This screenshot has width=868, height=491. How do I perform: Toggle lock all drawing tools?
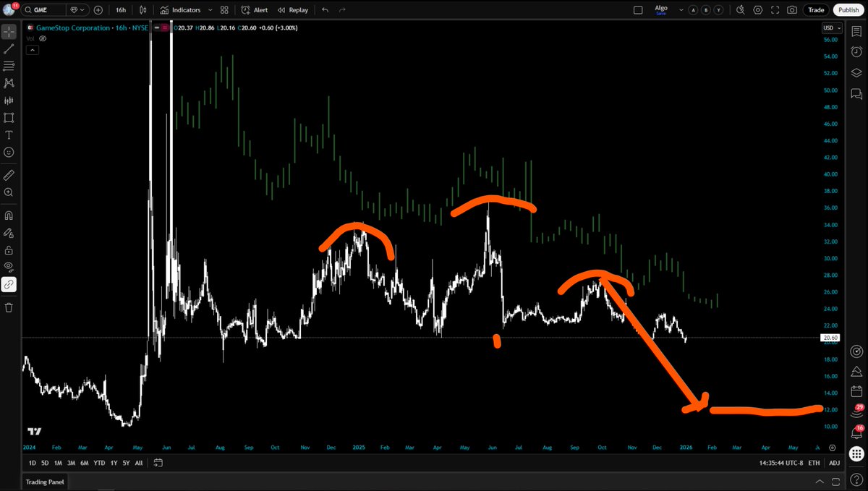[x=9, y=250]
